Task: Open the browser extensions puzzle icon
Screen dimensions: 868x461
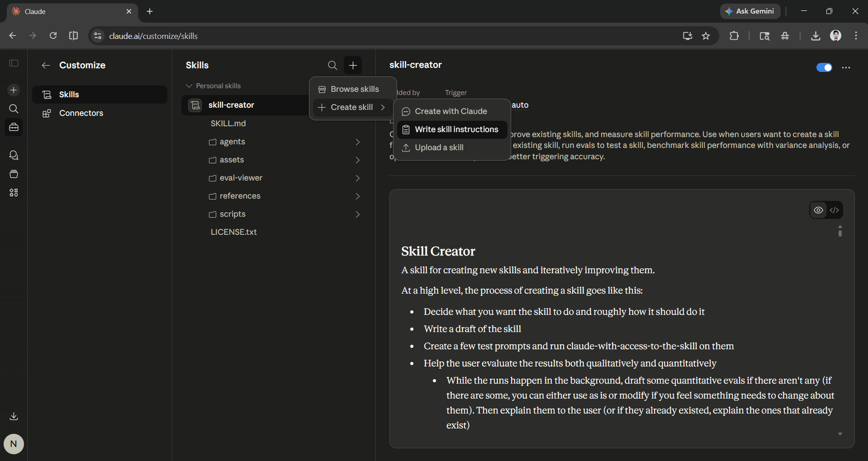Action: point(734,36)
